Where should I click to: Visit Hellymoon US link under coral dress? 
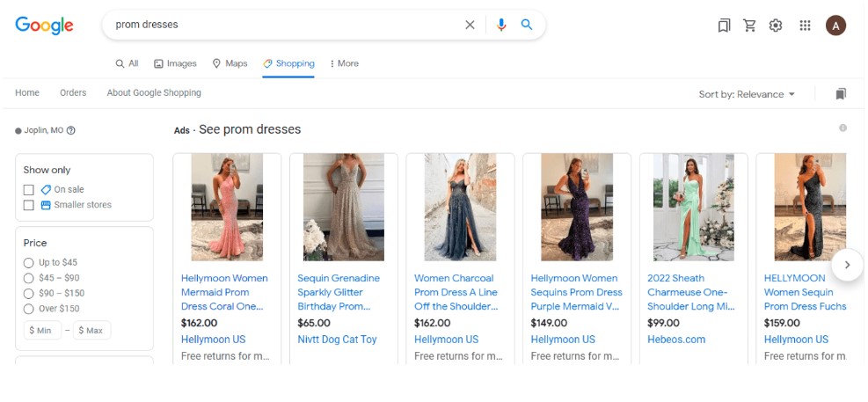pyautogui.click(x=213, y=340)
